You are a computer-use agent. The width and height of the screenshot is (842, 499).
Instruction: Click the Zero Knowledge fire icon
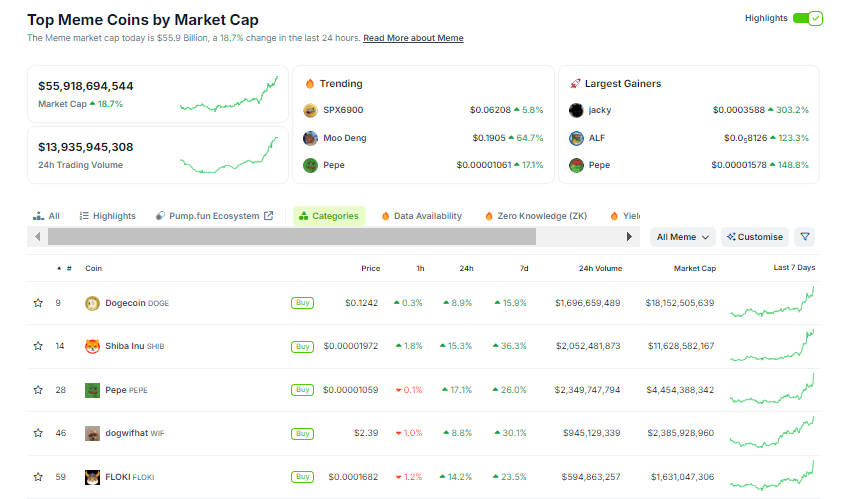(x=489, y=216)
